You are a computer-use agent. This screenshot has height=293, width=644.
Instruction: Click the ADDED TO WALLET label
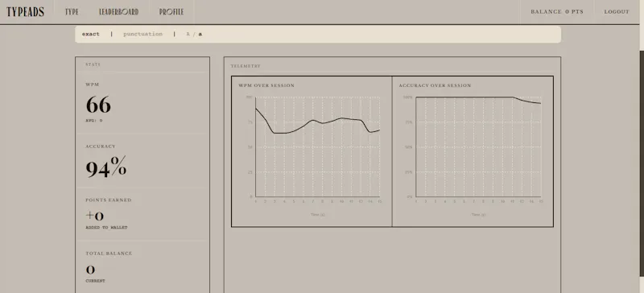(x=106, y=227)
